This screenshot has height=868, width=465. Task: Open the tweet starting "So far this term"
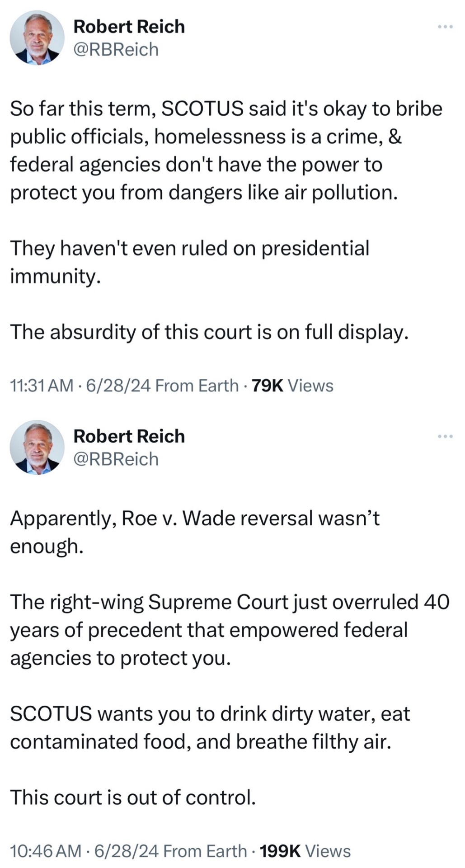(226, 151)
